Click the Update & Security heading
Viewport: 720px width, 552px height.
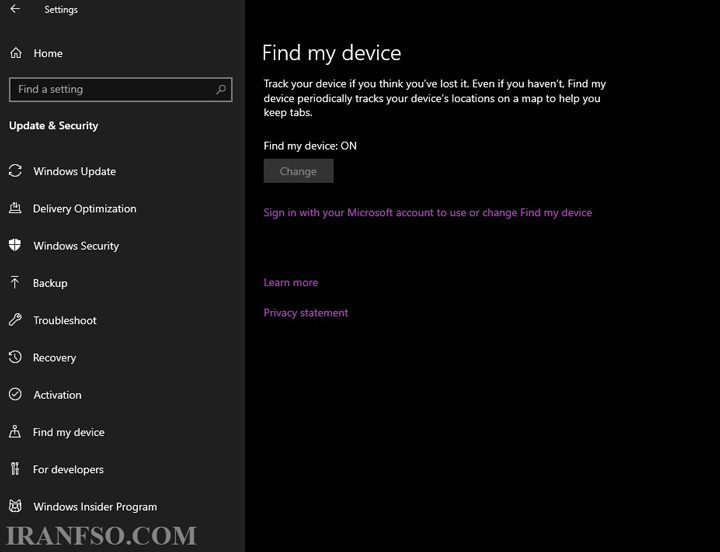54,125
